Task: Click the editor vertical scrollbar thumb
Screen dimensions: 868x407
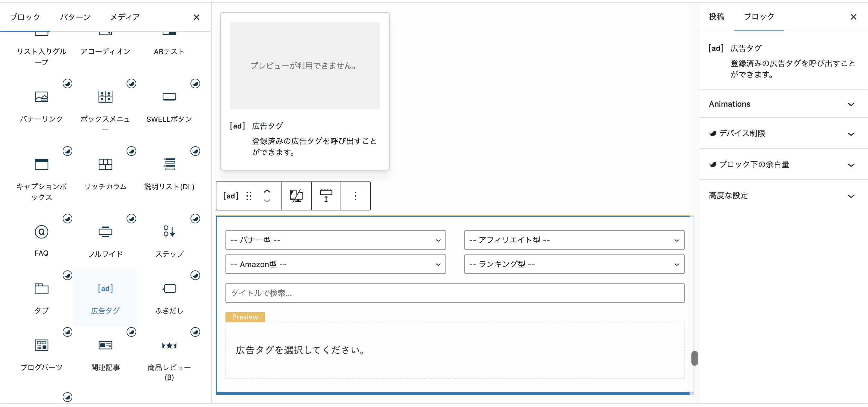Action: click(694, 358)
